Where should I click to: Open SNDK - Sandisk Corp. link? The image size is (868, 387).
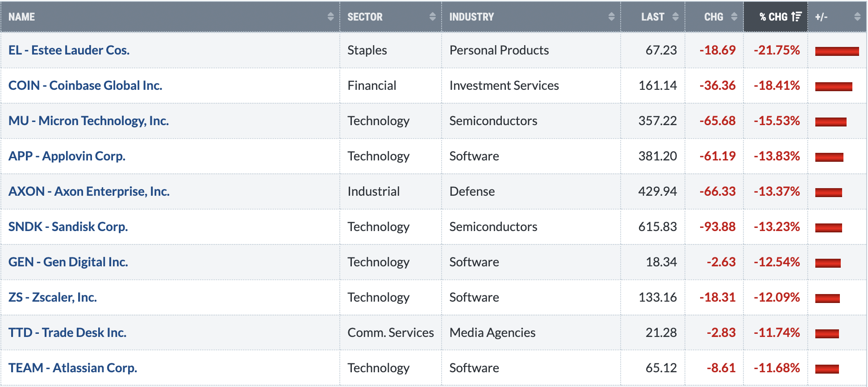coord(68,227)
